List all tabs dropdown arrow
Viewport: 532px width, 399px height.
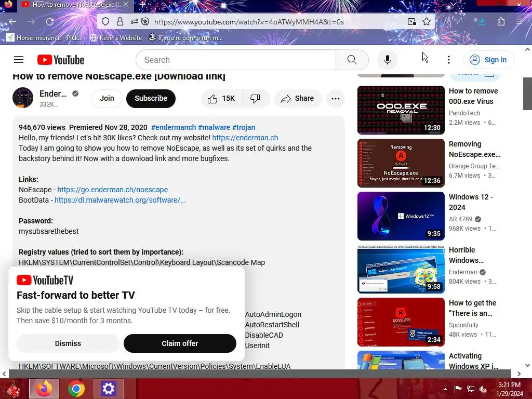point(454,4)
